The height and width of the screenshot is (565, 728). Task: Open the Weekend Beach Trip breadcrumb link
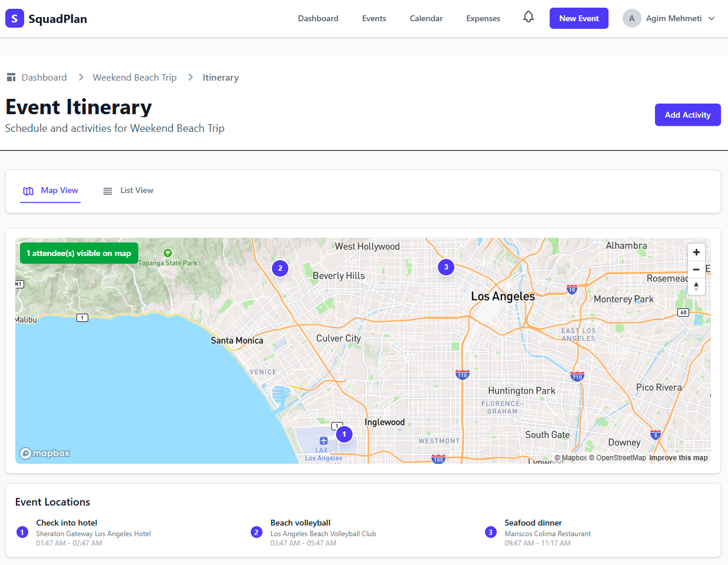point(135,77)
